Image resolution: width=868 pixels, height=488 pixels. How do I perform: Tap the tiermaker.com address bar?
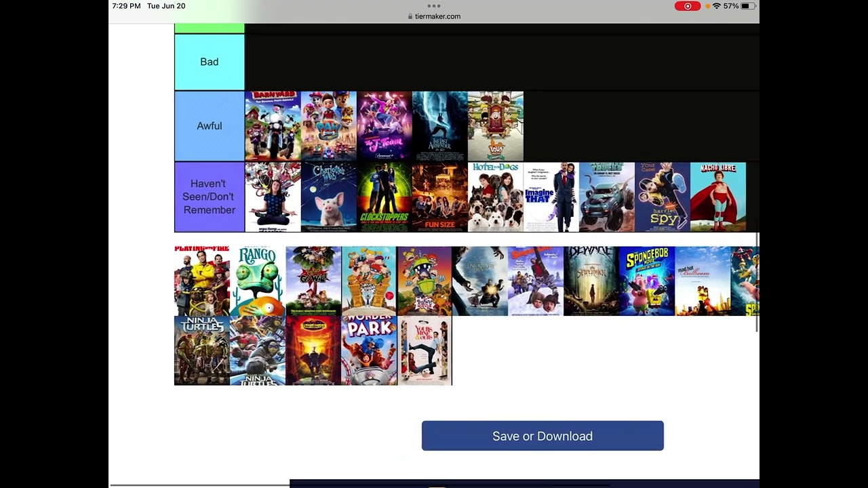[434, 16]
